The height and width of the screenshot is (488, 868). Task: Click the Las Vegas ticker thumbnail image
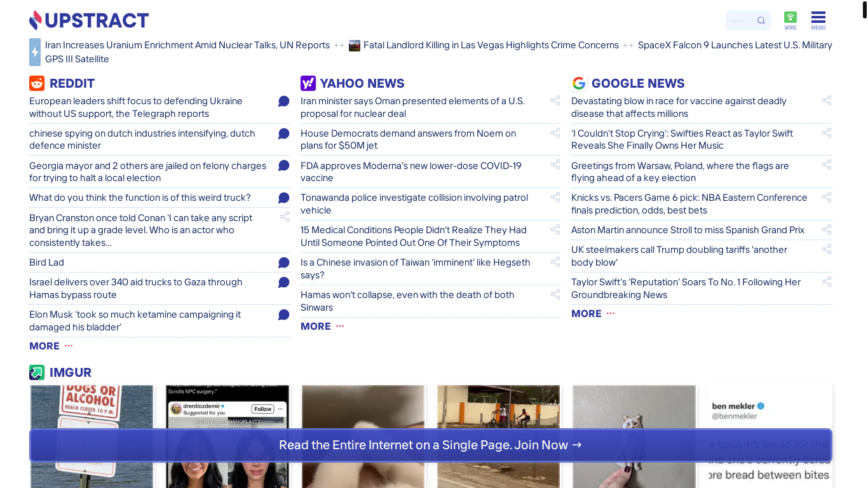click(x=355, y=45)
